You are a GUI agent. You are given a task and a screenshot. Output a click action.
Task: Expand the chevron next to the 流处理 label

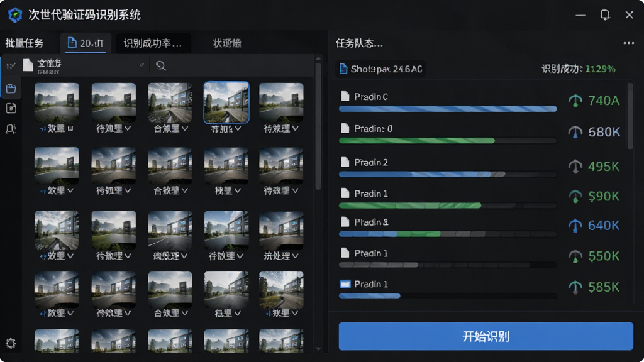click(x=295, y=256)
